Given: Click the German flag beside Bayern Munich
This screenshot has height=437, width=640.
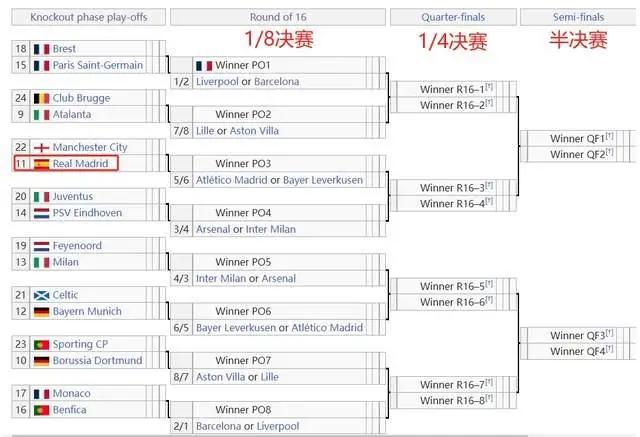Looking at the screenshot, I should 41,312.
